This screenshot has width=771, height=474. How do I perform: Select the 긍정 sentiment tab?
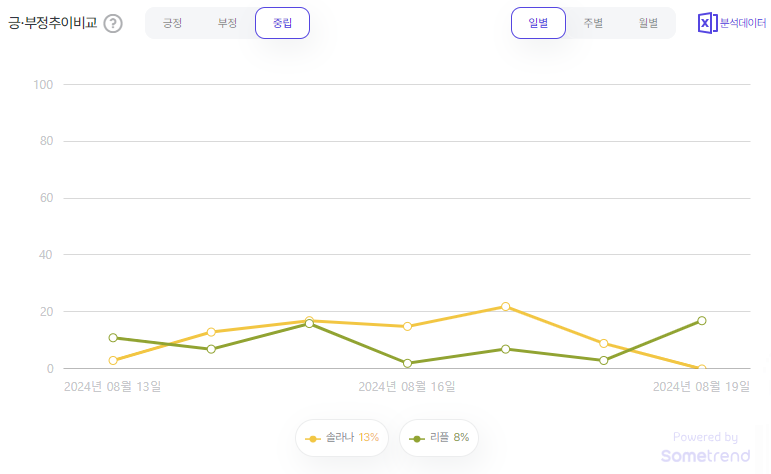coord(173,23)
